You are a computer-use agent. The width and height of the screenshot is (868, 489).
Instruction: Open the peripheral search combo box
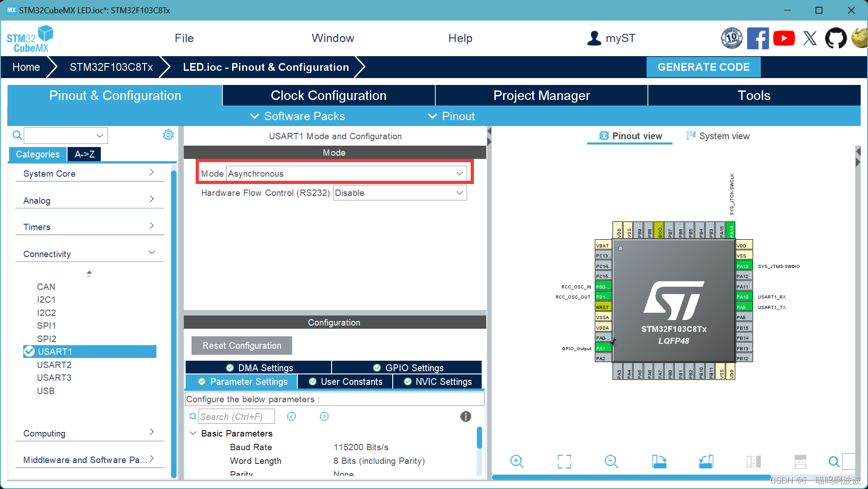click(66, 135)
